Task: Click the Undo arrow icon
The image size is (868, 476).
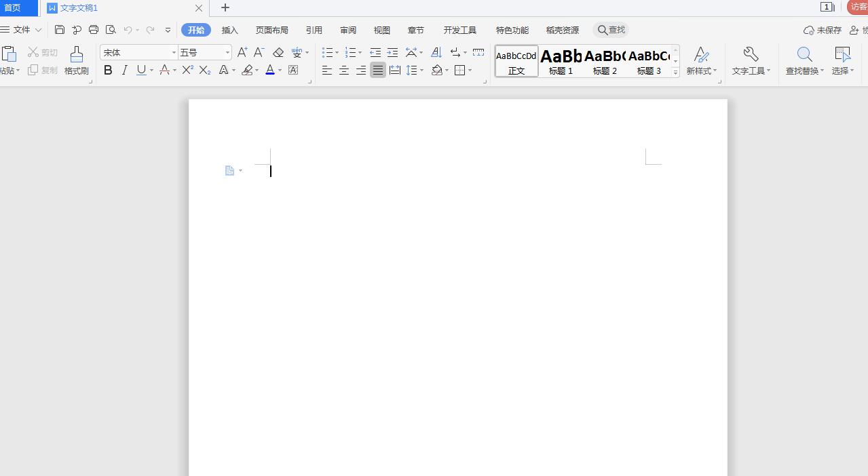Action: [128, 30]
